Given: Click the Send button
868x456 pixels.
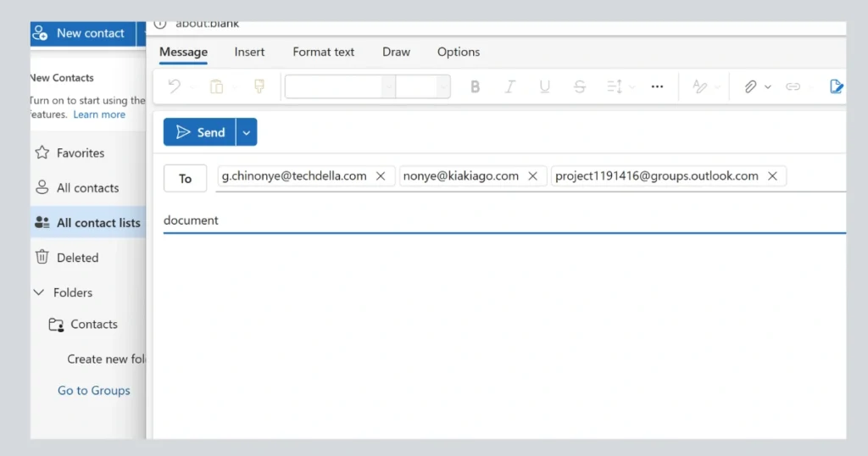Looking at the screenshot, I should (x=200, y=132).
